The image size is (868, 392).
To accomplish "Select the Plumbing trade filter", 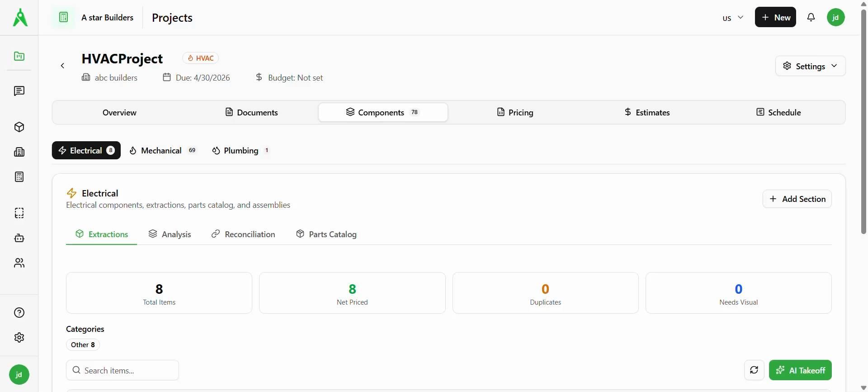I will 241,151.
